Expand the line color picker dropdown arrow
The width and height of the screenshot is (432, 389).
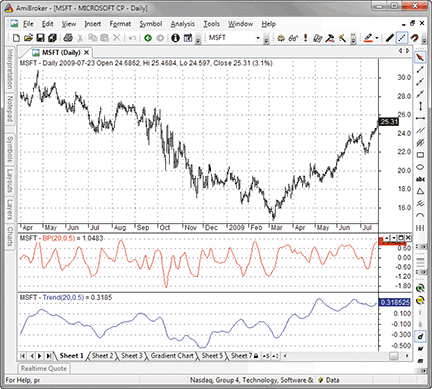tap(377, 38)
